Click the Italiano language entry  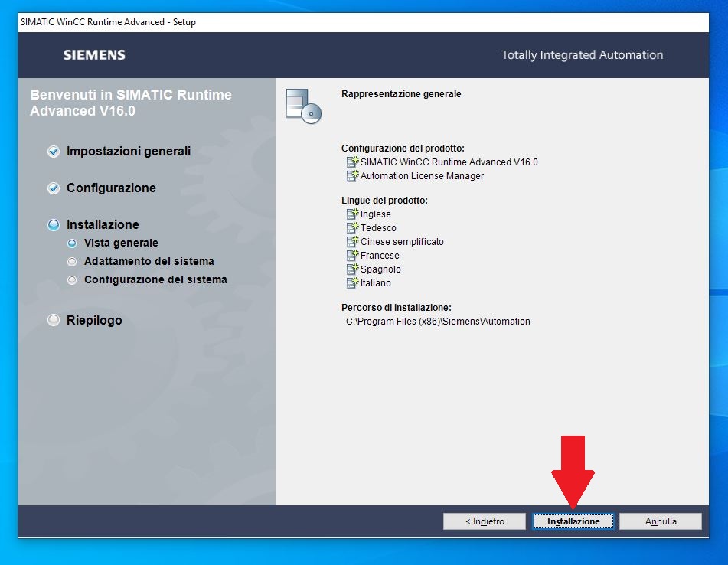click(376, 283)
